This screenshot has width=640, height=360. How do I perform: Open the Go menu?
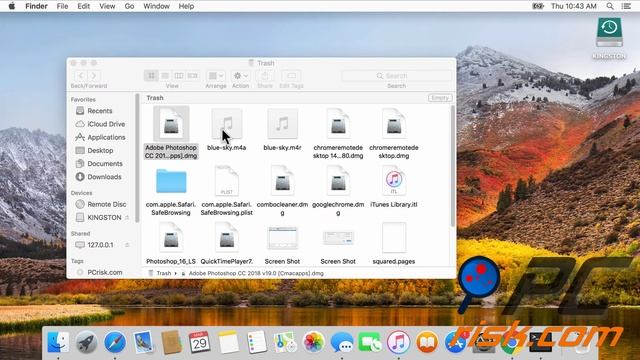pyautogui.click(x=129, y=6)
